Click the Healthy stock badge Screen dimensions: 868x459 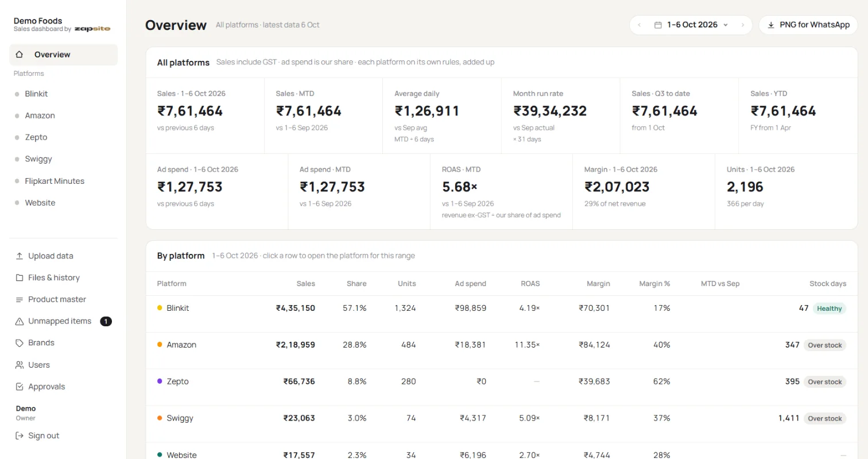[x=830, y=308]
